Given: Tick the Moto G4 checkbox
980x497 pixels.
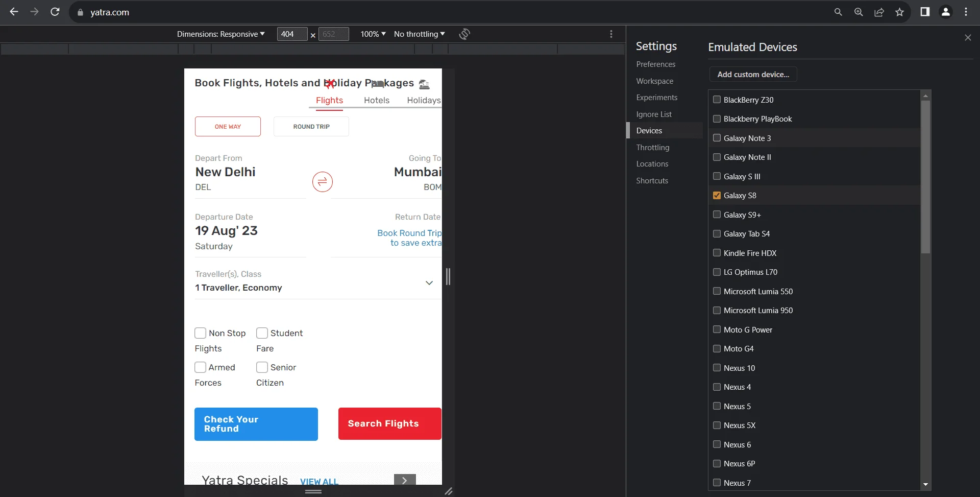Looking at the screenshot, I should click(x=717, y=348).
